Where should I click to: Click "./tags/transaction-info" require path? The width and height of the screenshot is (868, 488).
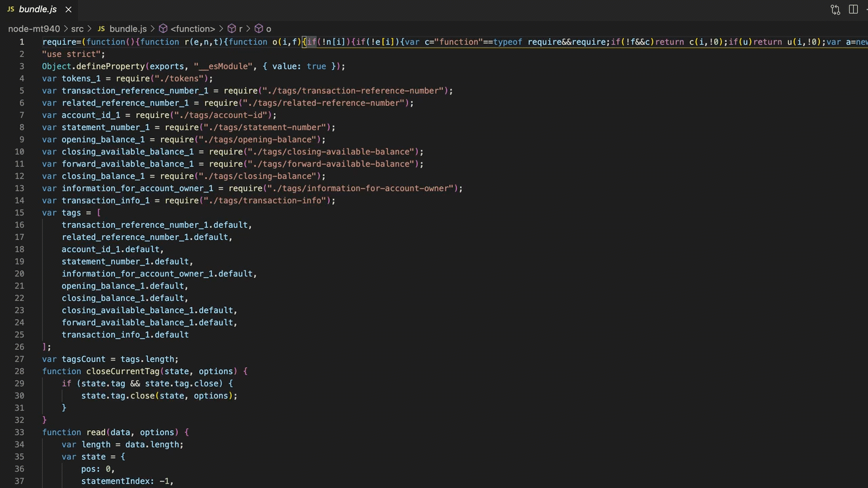(x=265, y=201)
